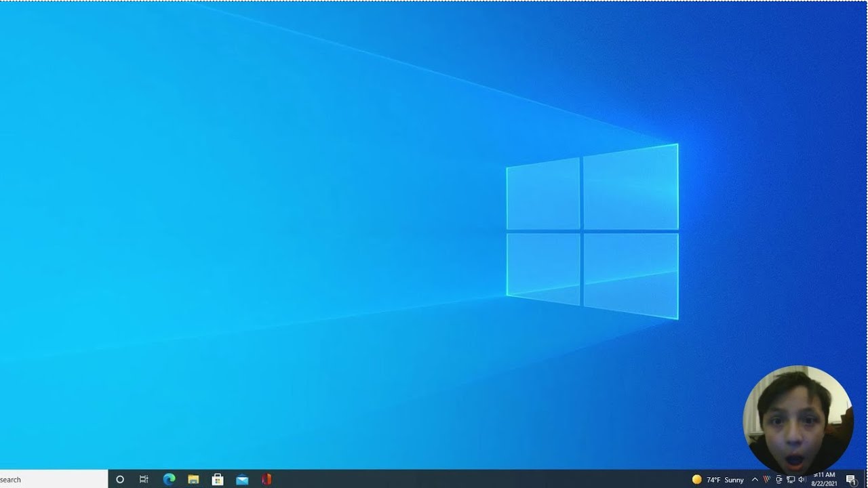Click the taskbar search box
Viewport: 868px width, 488px height.
(54, 479)
